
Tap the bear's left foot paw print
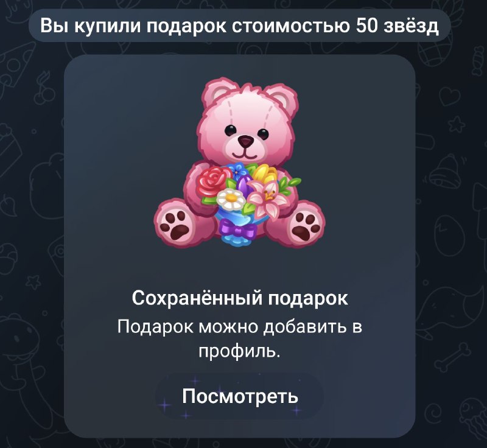pos(175,224)
